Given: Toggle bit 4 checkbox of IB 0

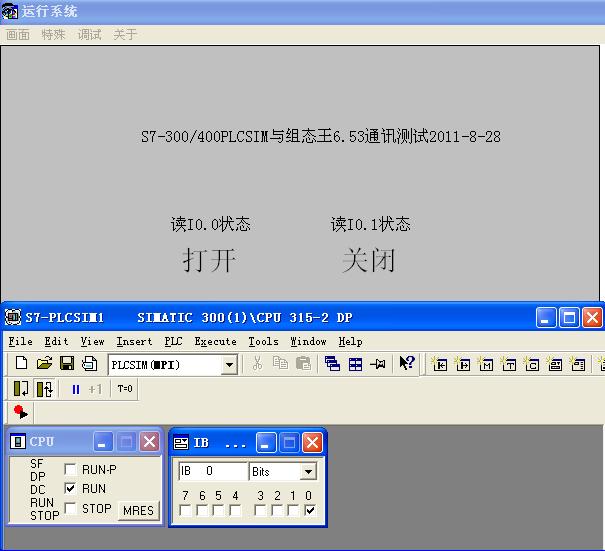Looking at the screenshot, I should tap(235, 510).
